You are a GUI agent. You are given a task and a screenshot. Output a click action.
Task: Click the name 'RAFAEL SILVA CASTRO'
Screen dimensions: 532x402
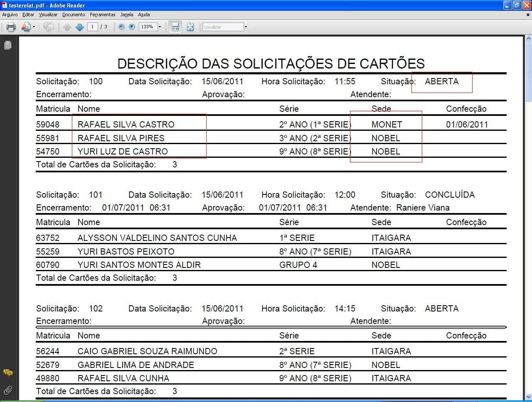click(x=126, y=125)
